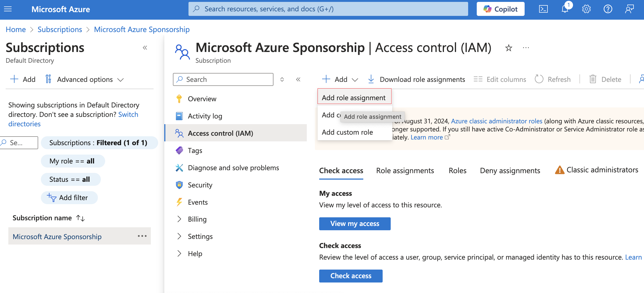Viewport: 644px width, 293px height.
Task: Click the My role == all filter
Action: tap(72, 161)
